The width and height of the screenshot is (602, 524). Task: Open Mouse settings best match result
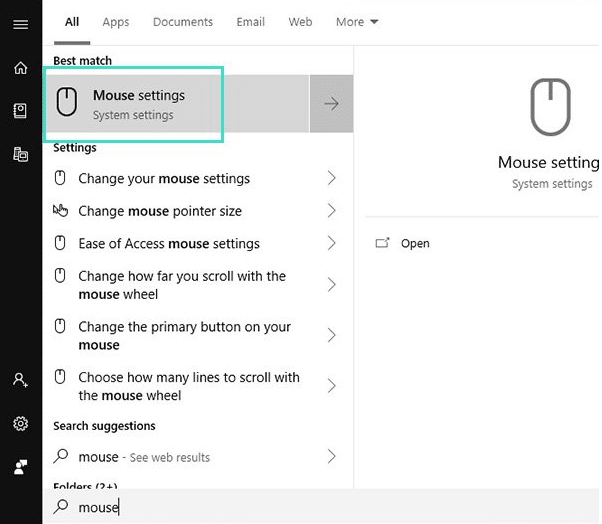(x=139, y=104)
